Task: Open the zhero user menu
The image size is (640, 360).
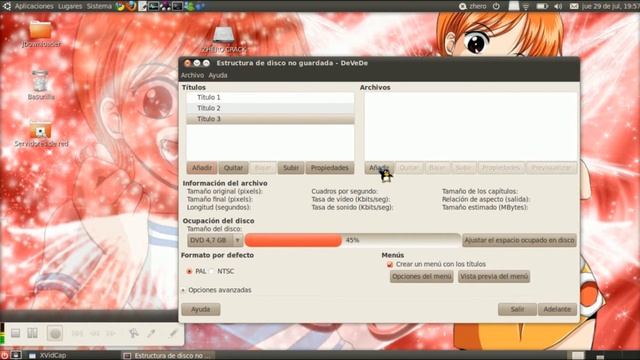Action: pyautogui.click(x=473, y=6)
